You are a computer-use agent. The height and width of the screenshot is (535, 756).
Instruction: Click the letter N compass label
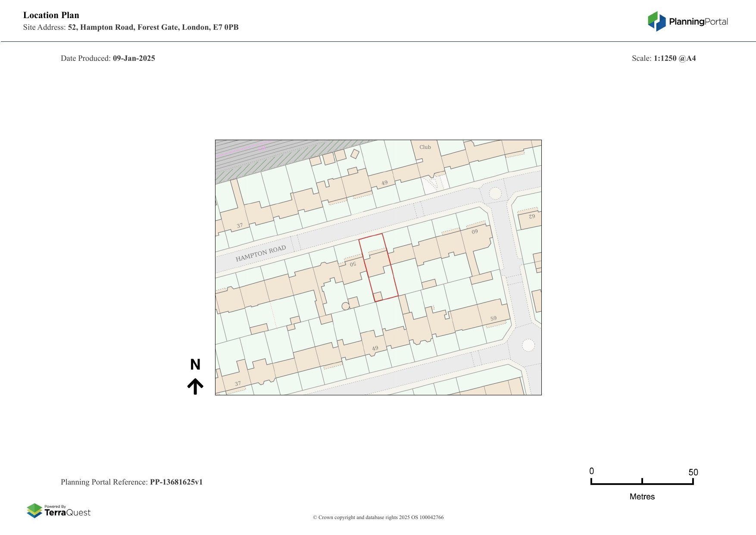click(195, 365)
